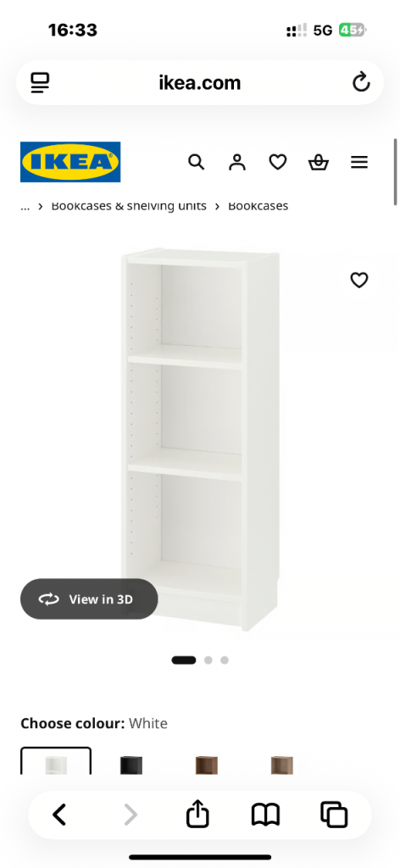Choose the dark brown colour swatch
400x868 pixels.
click(x=207, y=765)
